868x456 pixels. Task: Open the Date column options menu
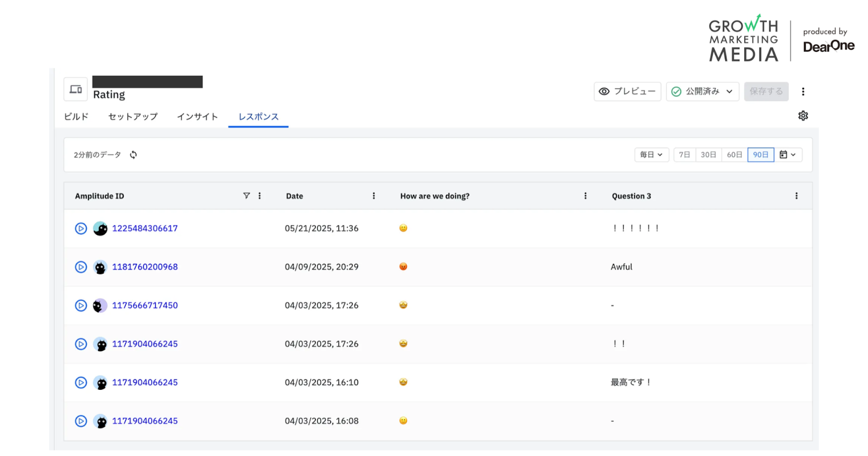[374, 196]
